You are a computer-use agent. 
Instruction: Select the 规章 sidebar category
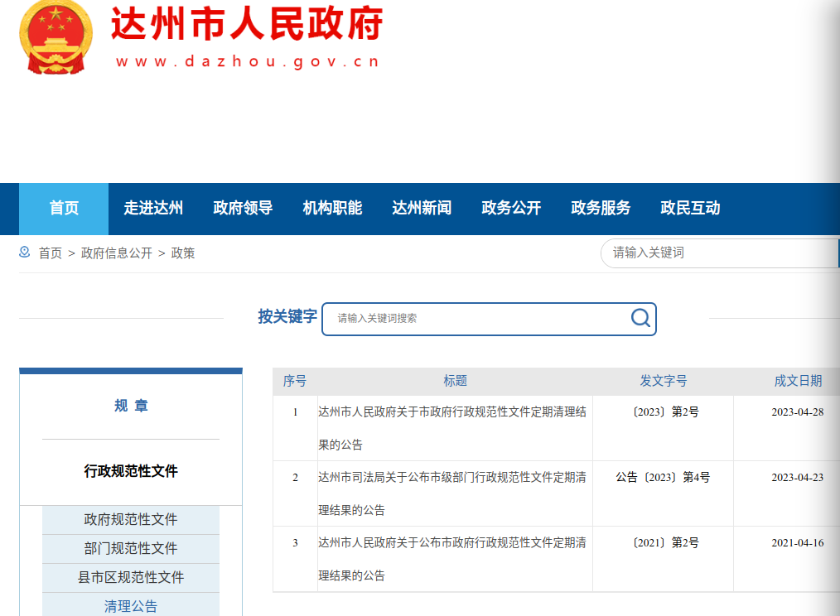(131, 406)
